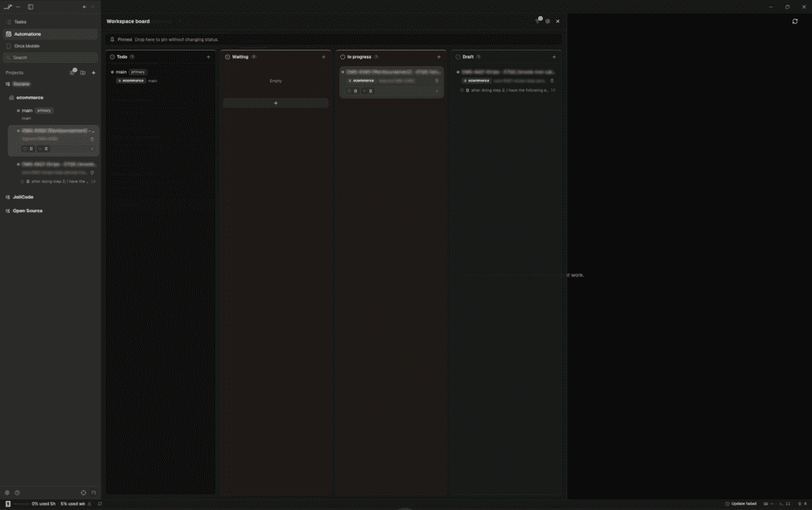
Task: Open Workspace board settings gear
Action: (548, 21)
